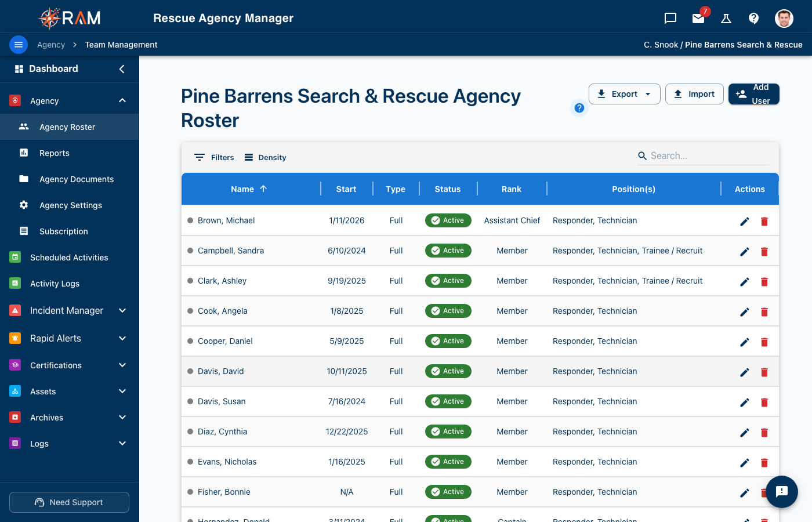Delete Evans, Nicholas row
Image resolution: width=812 pixels, height=522 pixels.
coord(764,463)
